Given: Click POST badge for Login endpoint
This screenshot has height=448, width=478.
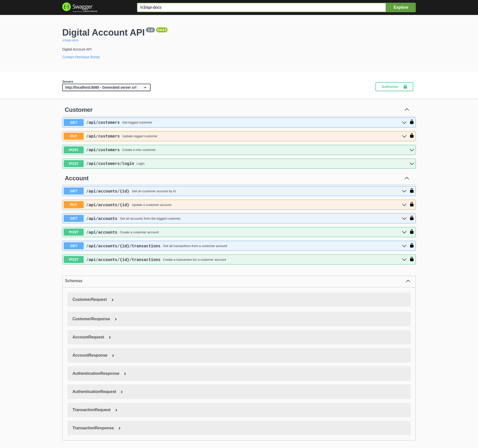Looking at the screenshot, I should click(x=74, y=164).
